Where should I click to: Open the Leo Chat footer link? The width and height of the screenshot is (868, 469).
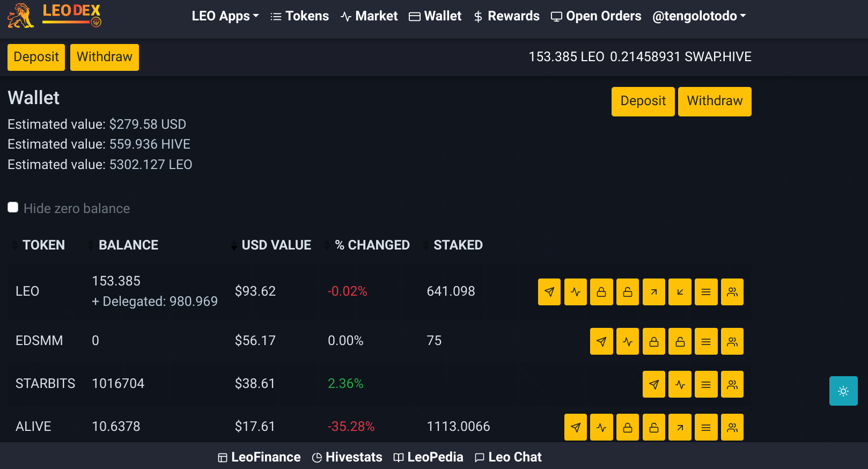coord(508,457)
